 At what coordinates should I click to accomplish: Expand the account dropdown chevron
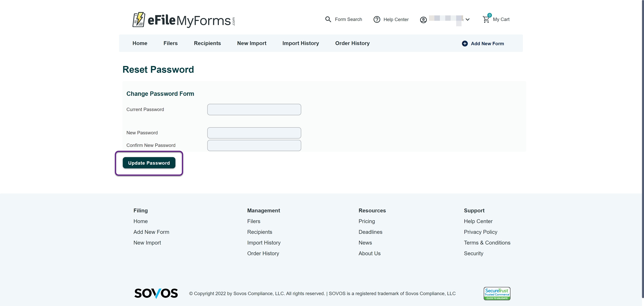(468, 19)
